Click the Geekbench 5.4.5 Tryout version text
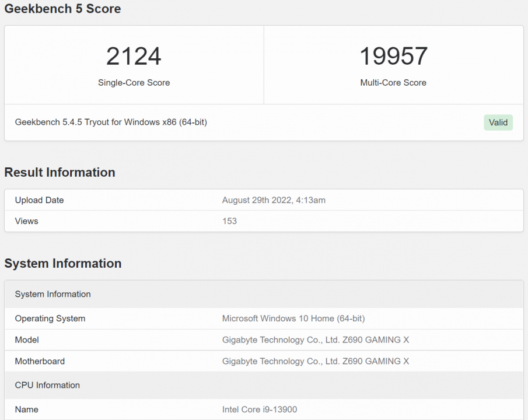 pos(111,123)
